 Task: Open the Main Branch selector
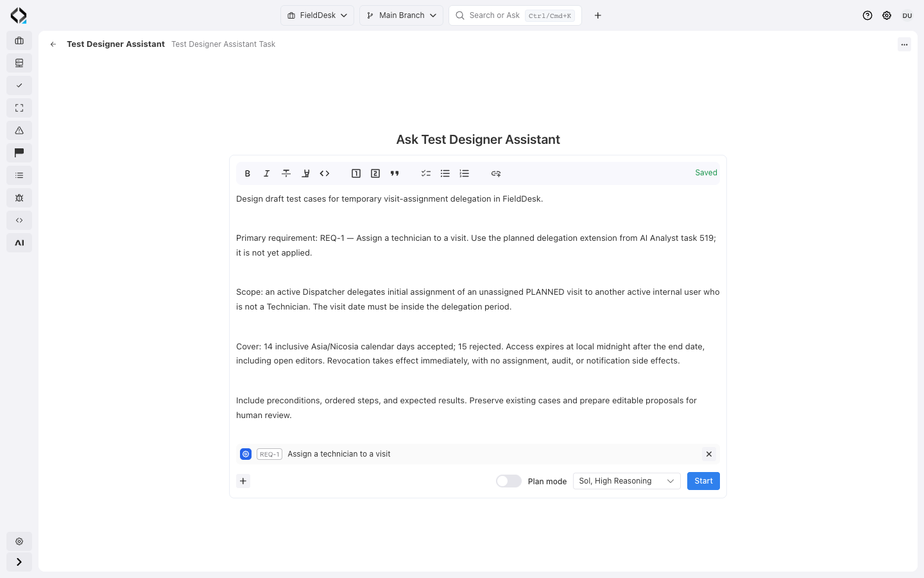[401, 15]
